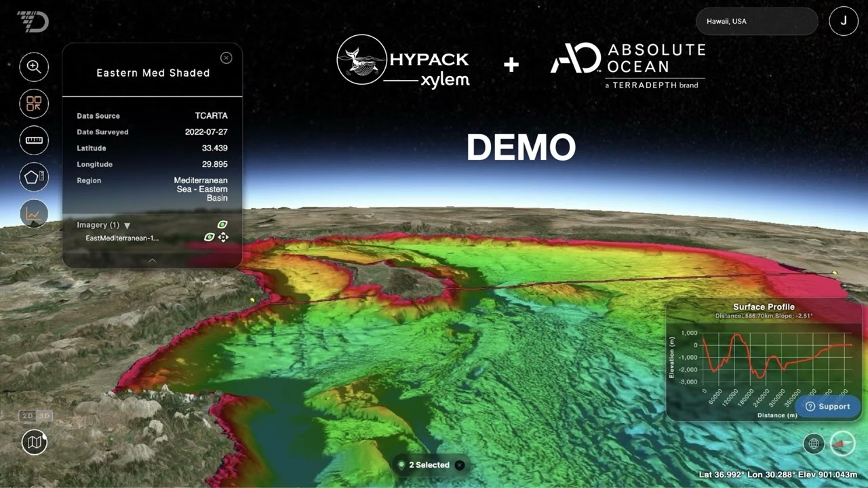Screen dimensions: 868x488
Task: Toggle EastMediterranean-1 layer visibility eye
Action: pos(210,237)
